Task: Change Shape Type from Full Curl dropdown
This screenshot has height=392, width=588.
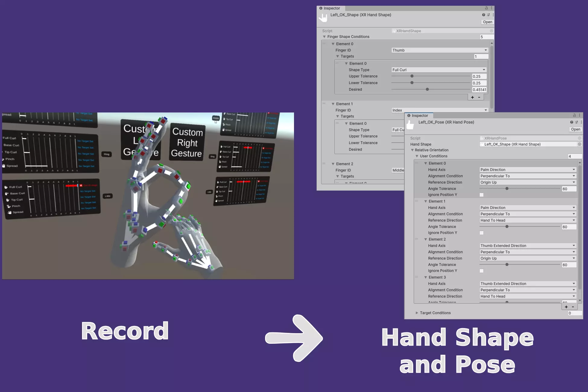Action: (x=438, y=70)
